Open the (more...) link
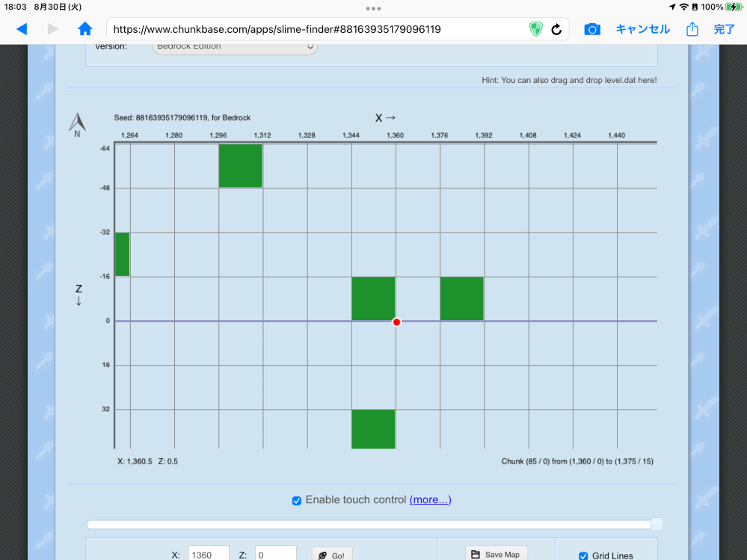Viewport: 747px width, 560px height. (x=430, y=499)
